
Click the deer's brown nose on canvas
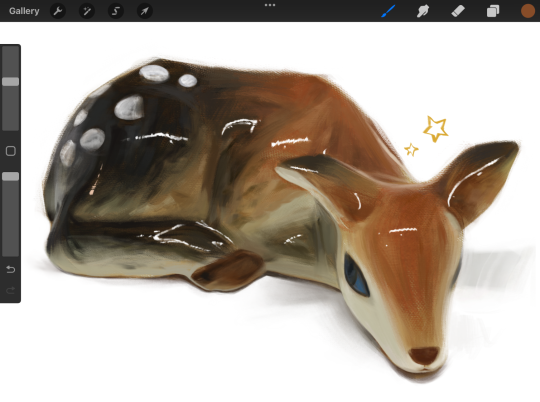pos(424,355)
